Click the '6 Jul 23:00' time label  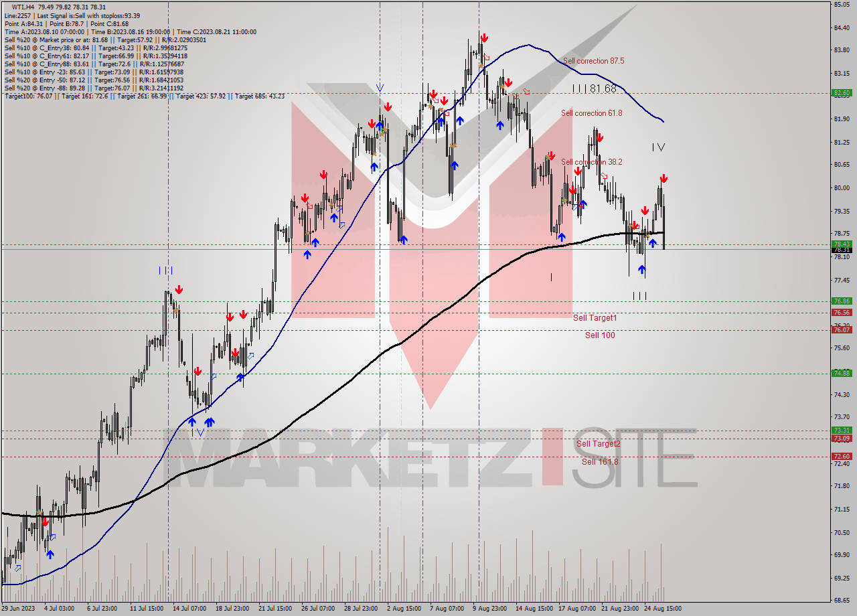[x=101, y=609]
